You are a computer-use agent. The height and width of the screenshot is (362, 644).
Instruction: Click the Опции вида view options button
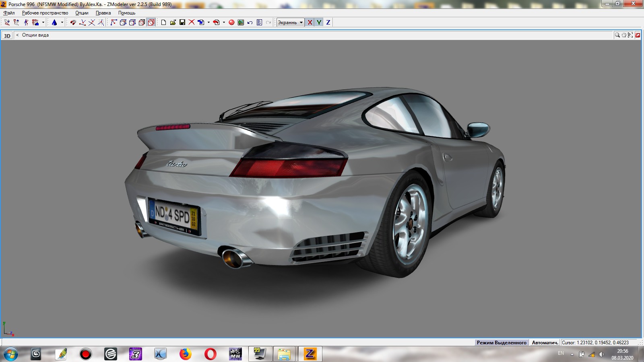(35, 35)
